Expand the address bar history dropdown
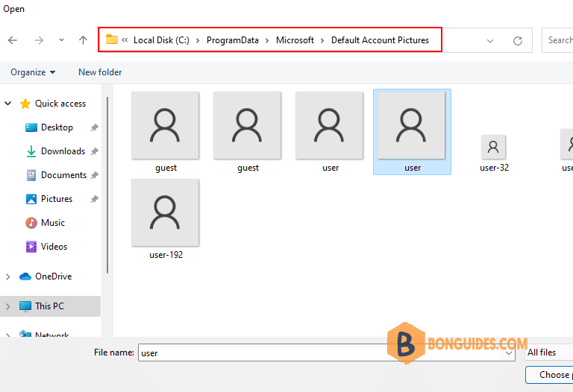The width and height of the screenshot is (573, 392). point(490,40)
